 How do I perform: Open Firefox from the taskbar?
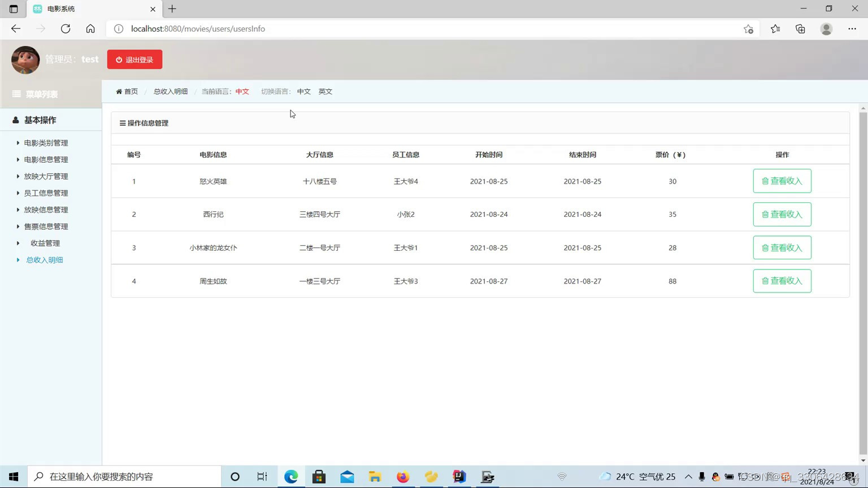coord(403,477)
